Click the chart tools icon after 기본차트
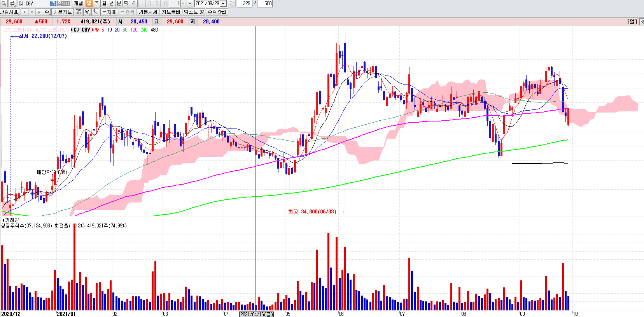Viewport: 644px width, 317px height. pos(79,12)
